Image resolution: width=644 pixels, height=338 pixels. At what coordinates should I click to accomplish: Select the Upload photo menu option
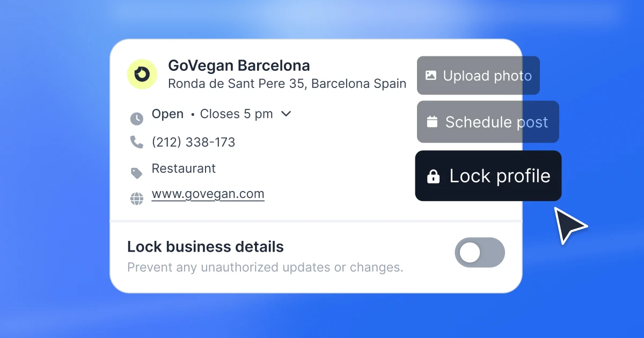[x=478, y=76]
